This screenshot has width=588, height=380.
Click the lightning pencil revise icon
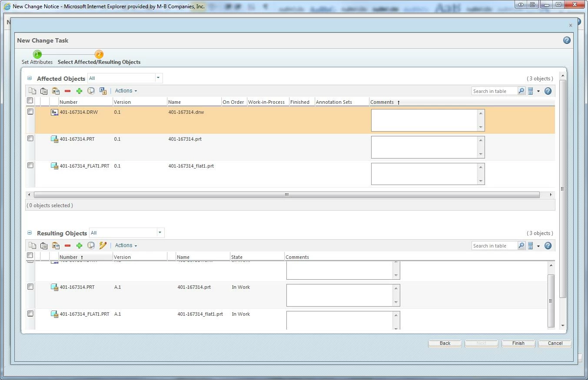tap(103, 245)
